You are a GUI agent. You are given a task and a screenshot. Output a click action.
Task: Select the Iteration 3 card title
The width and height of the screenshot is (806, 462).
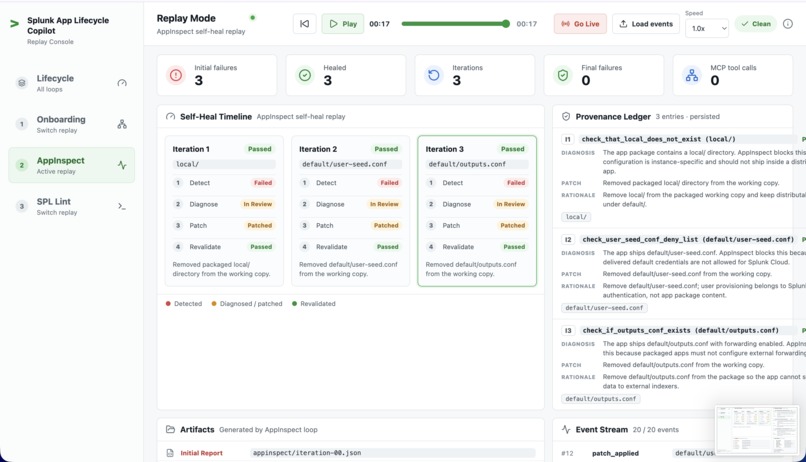(x=444, y=149)
